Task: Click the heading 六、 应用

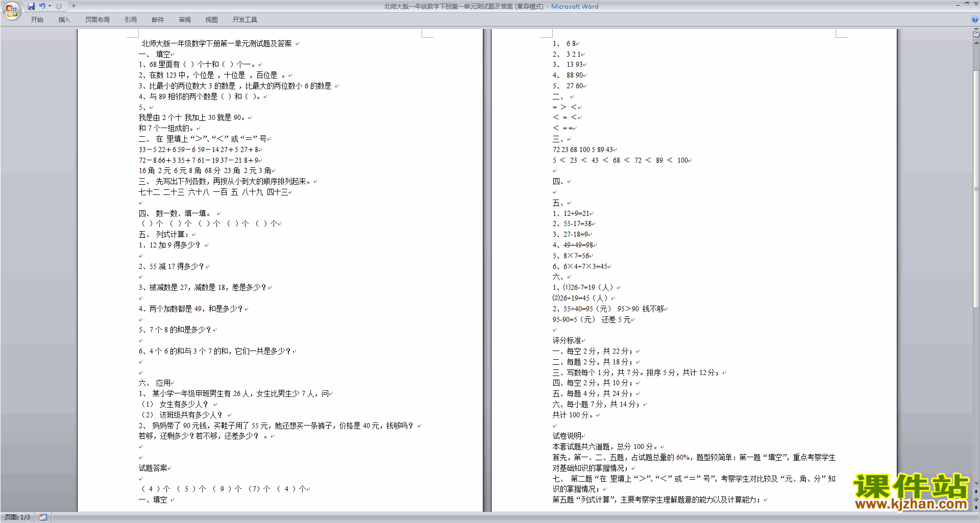Action: click(x=154, y=383)
